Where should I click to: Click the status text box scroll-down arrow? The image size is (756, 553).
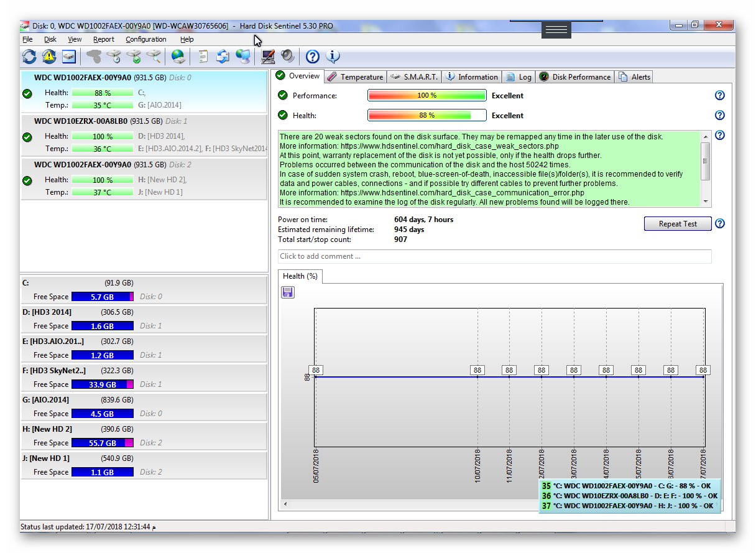[x=706, y=202]
